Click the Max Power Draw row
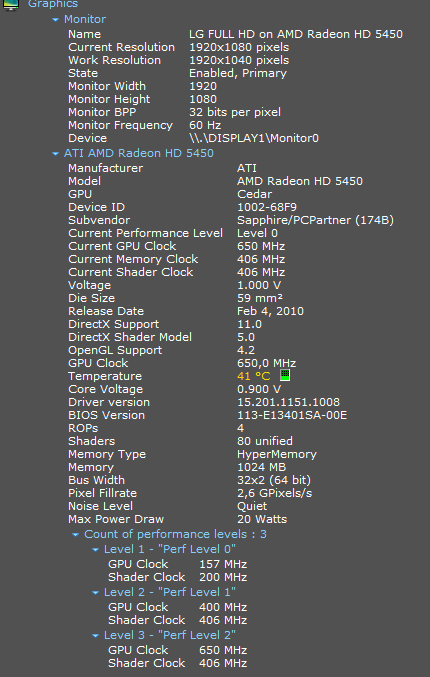 [x=177, y=519]
